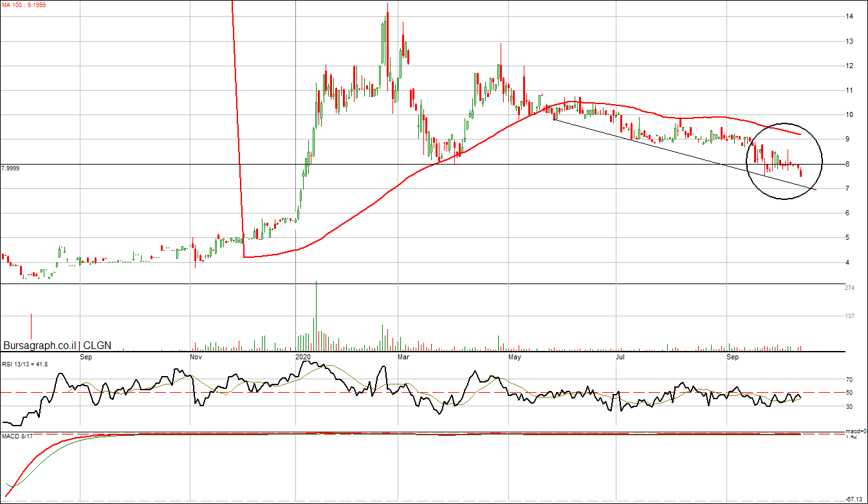Image resolution: width=868 pixels, height=504 pixels.
Task: Select the 7.9999 horizontal line price label
Action: [10, 168]
